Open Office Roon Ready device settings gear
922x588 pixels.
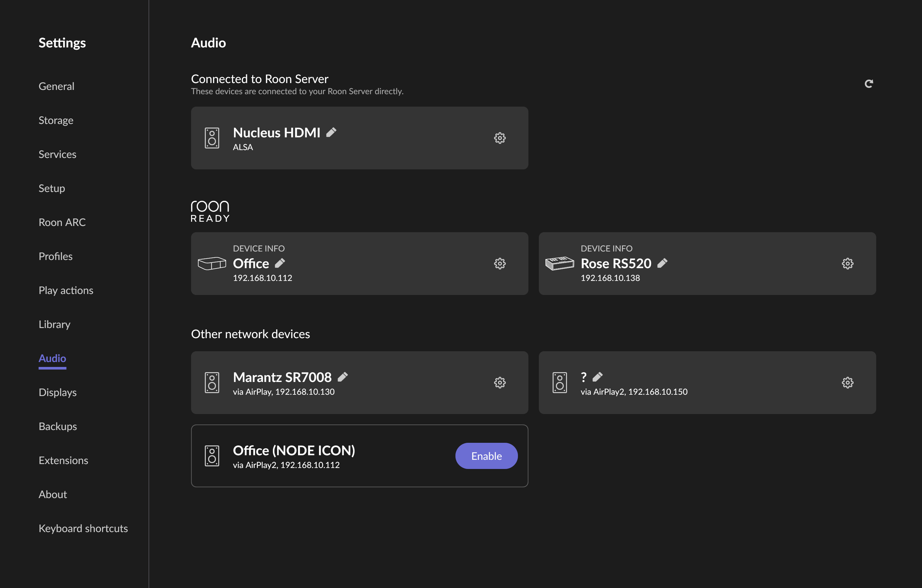500,263
